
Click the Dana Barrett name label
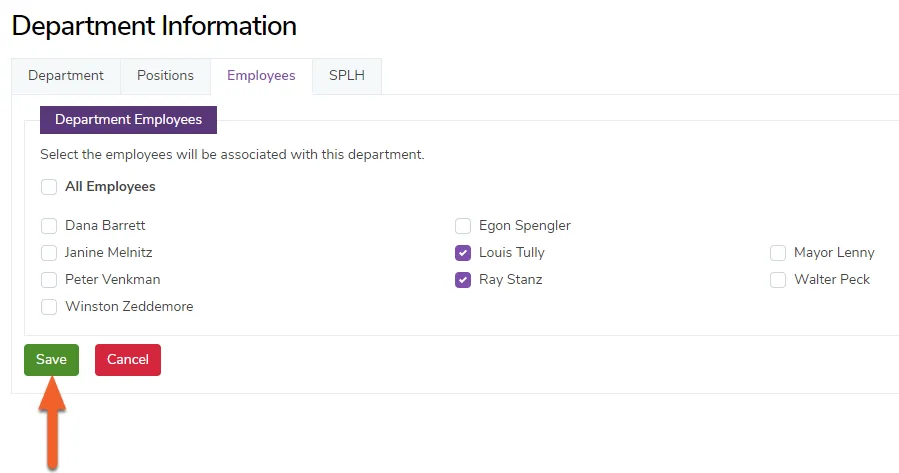(x=105, y=225)
